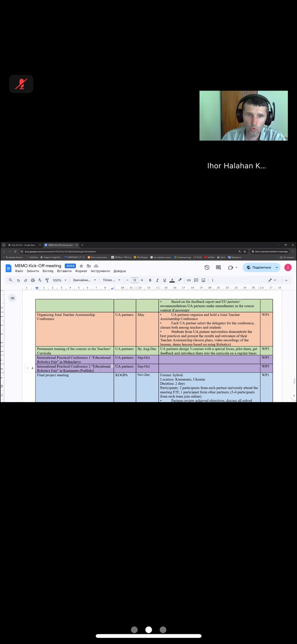Screen dimensions: 297x644
Task: Open the Формат menu
Action: tap(81, 271)
